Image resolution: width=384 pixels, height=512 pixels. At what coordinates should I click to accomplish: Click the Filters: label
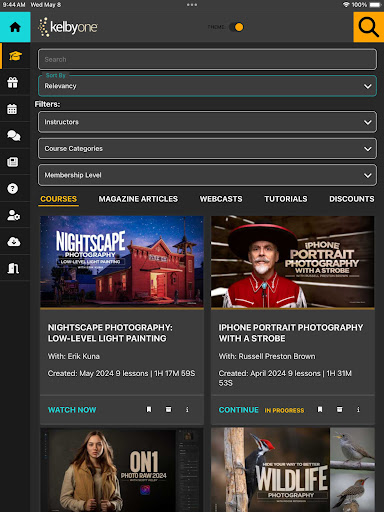click(47, 104)
